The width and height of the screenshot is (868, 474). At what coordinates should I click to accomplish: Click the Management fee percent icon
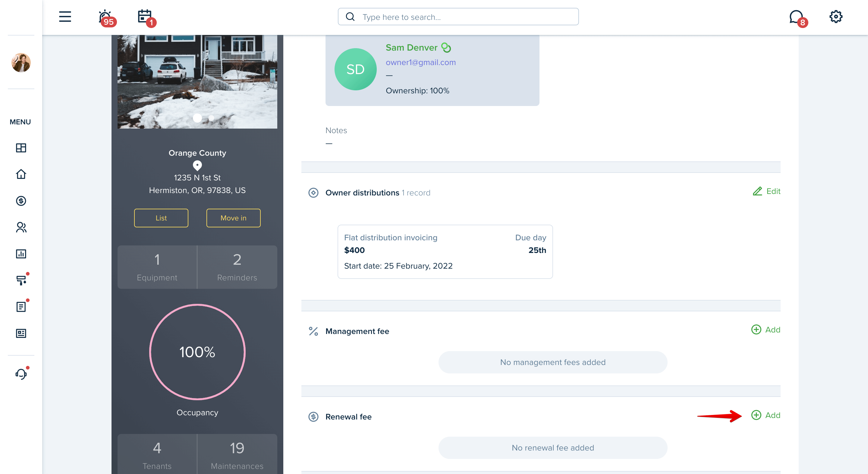tap(313, 331)
